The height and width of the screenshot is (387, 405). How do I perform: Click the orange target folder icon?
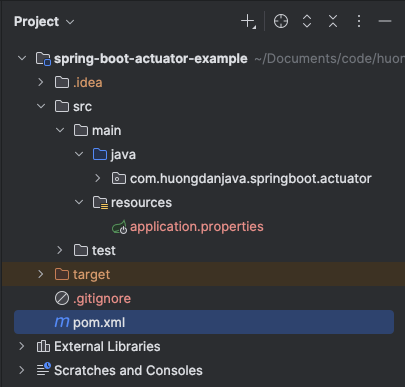click(62, 274)
